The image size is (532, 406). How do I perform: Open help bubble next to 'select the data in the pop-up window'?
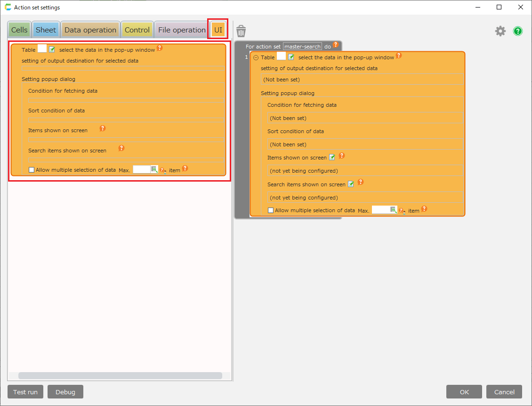[x=160, y=48]
